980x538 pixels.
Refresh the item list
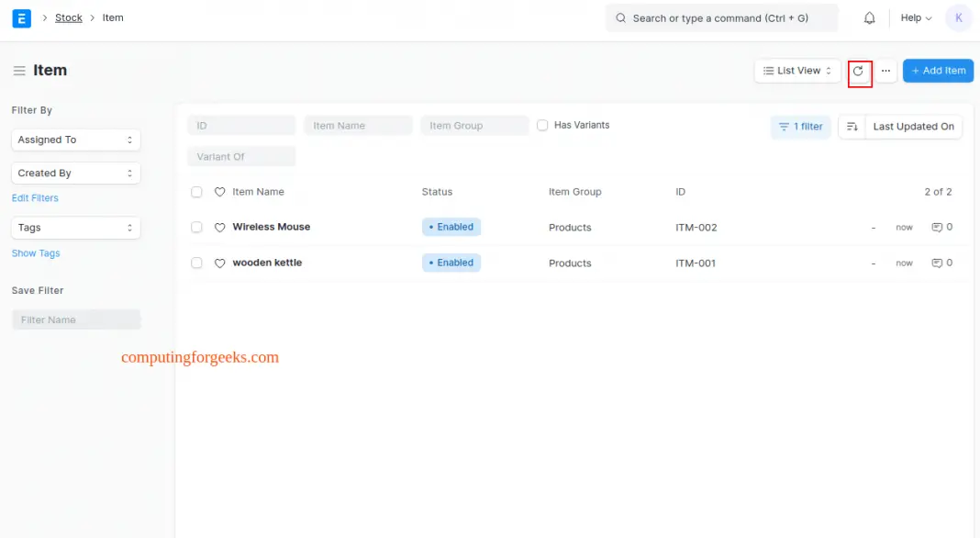(859, 70)
